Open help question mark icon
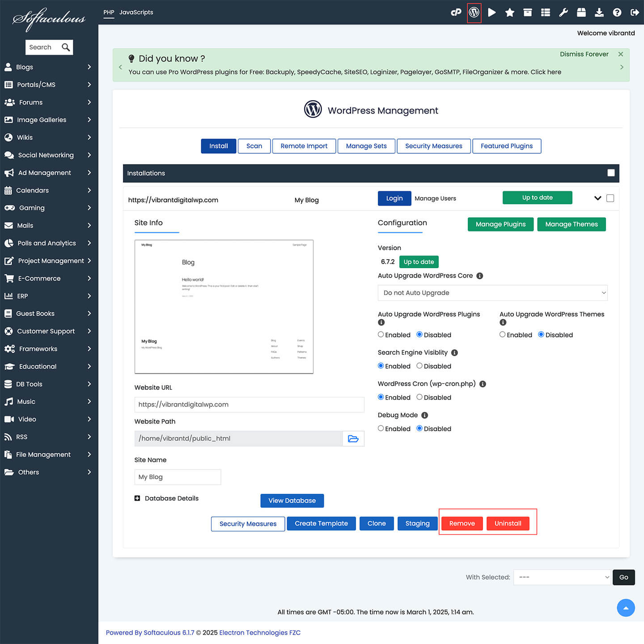The image size is (644, 644). point(617,13)
